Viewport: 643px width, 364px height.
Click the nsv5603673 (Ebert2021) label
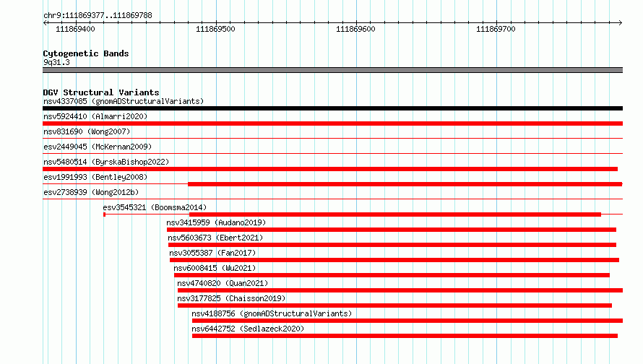tap(215, 238)
